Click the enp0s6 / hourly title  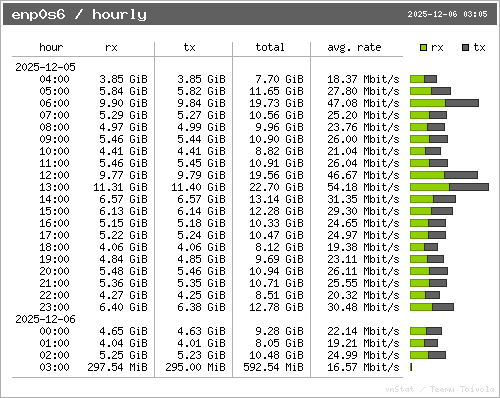(79, 15)
